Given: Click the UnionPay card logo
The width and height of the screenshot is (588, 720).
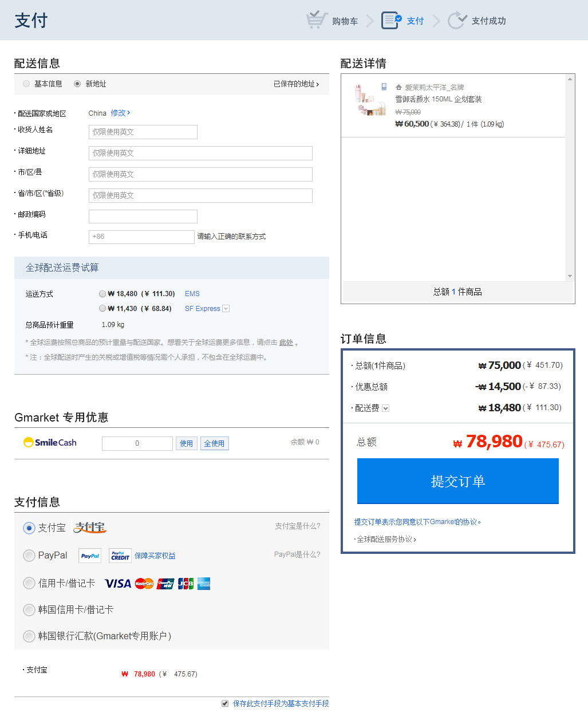Looking at the screenshot, I should pos(165,584).
